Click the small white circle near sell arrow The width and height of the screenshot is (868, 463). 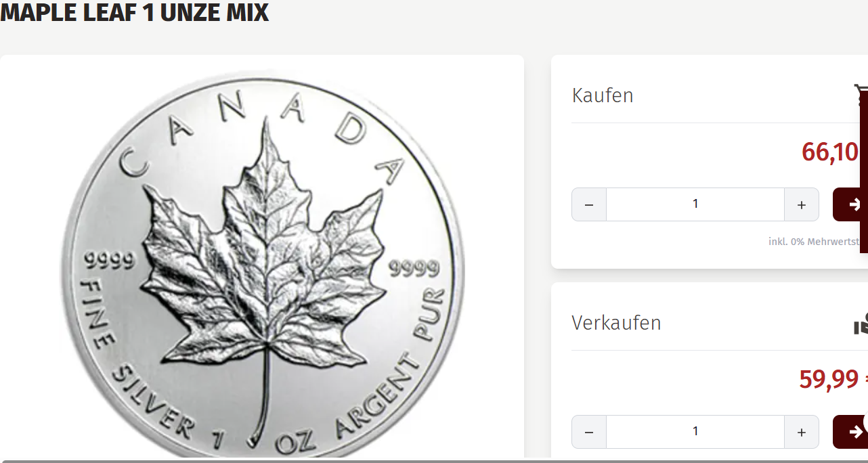pyautogui.click(x=866, y=422)
